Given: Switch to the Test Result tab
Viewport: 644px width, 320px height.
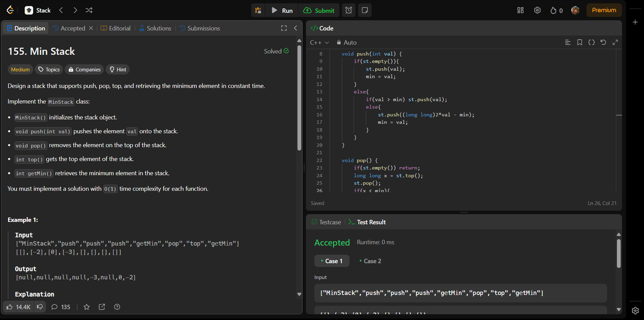Looking at the screenshot, I should [x=367, y=222].
